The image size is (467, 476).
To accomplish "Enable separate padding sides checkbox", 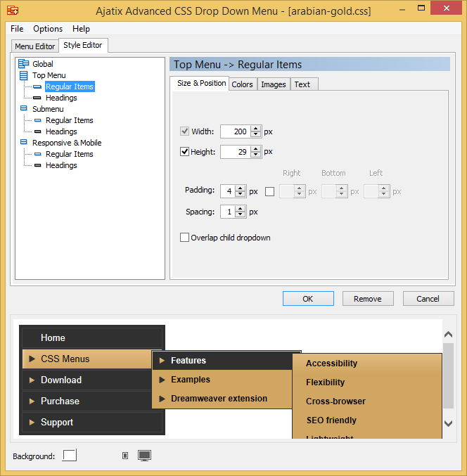I will tap(269, 191).
